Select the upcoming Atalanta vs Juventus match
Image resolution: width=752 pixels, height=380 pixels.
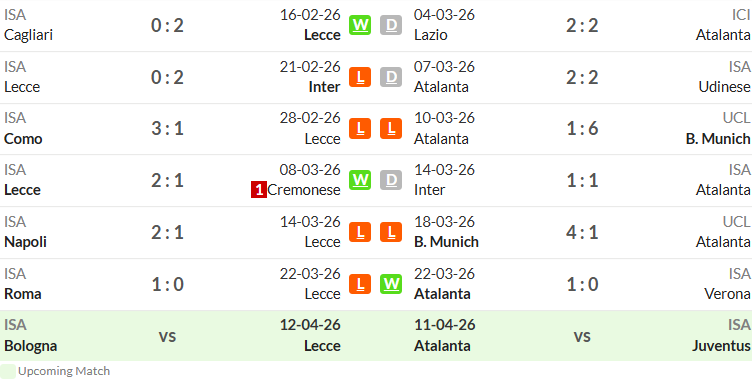point(582,336)
